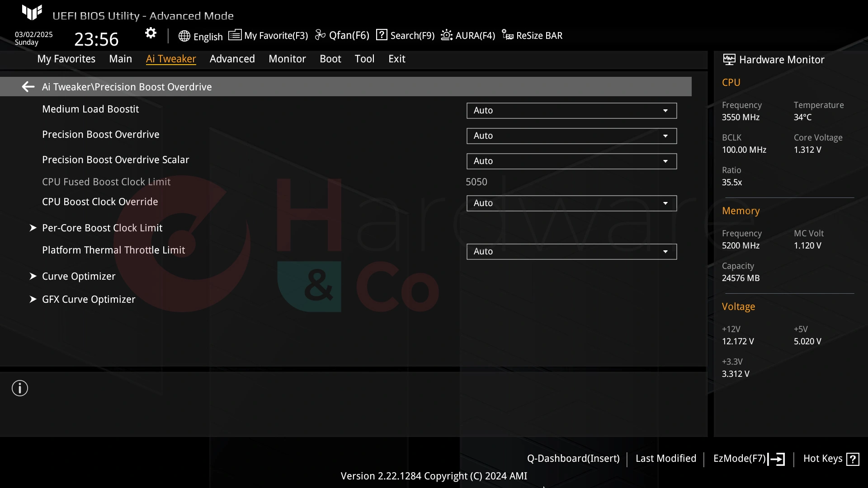Click My Favorite(F3) label

click(x=276, y=35)
